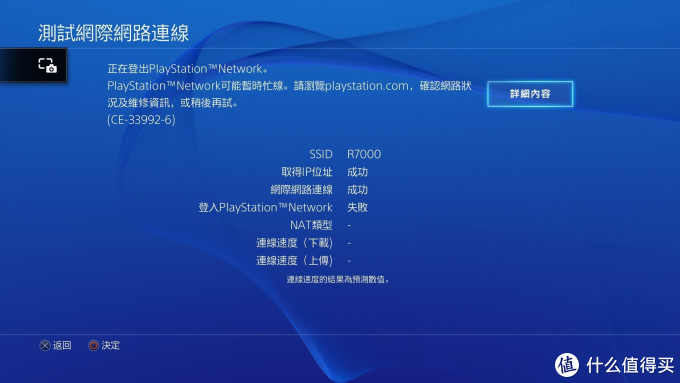Click the screenshot capture notification icon

tap(47, 65)
